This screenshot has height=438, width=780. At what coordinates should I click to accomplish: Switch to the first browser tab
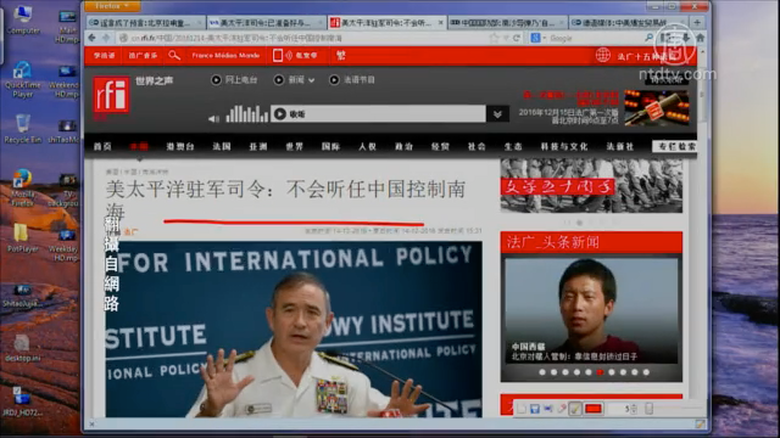coord(130,22)
